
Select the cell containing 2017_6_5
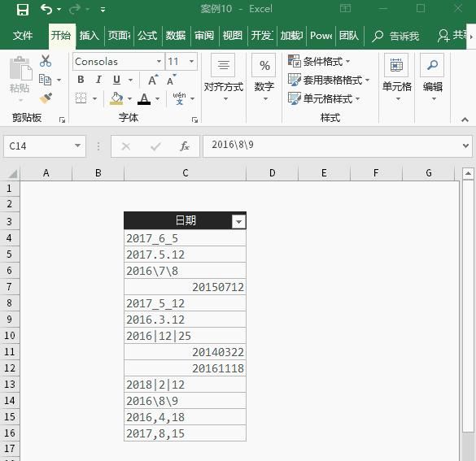tap(186, 238)
